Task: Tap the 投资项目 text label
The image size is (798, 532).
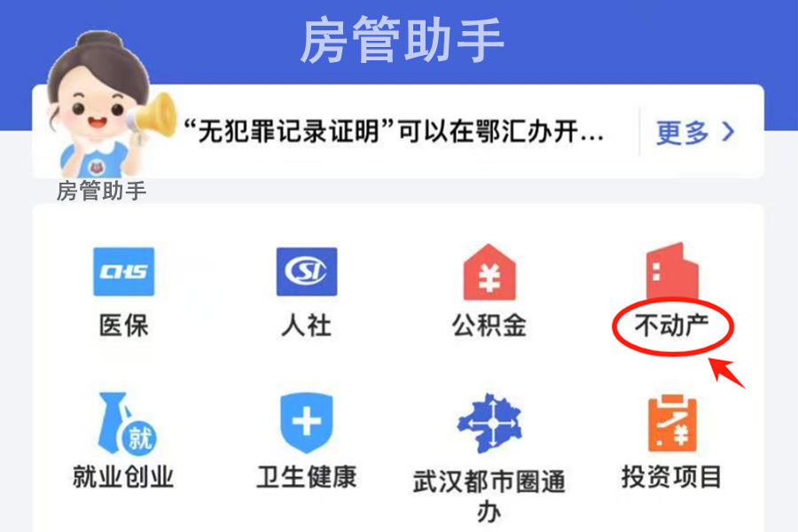Action: tap(672, 477)
